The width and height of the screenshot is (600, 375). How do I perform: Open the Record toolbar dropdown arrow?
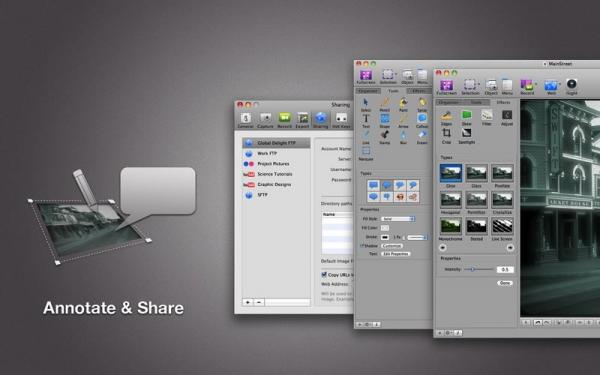pyautogui.click(x=536, y=84)
